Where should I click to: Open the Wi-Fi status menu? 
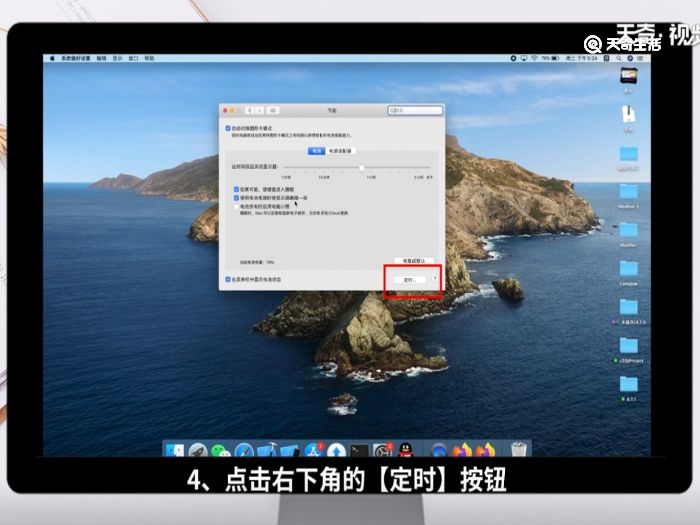point(534,58)
